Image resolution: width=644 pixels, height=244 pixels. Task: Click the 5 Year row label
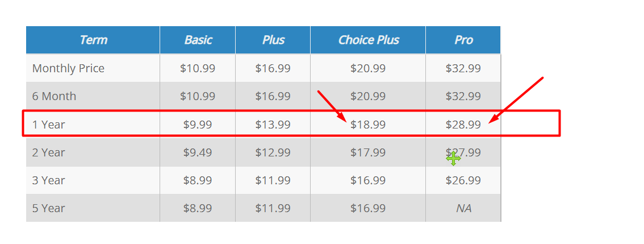[x=48, y=208]
